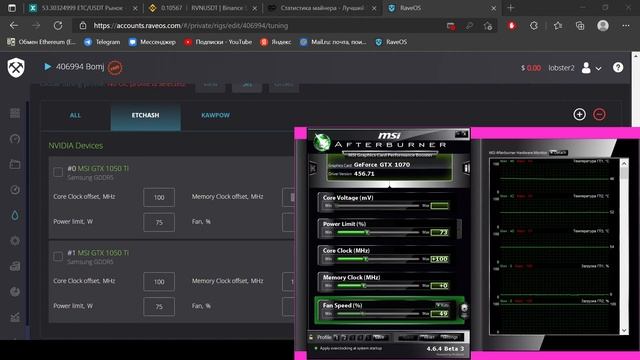The width and height of the screenshot is (640, 360).
Task: Open the clock gauge icon in RaveOS sidebar
Action: (x=15, y=190)
